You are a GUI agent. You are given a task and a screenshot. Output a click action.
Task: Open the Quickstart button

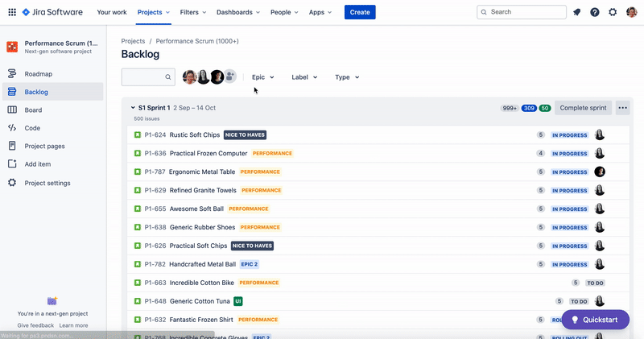point(595,320)
